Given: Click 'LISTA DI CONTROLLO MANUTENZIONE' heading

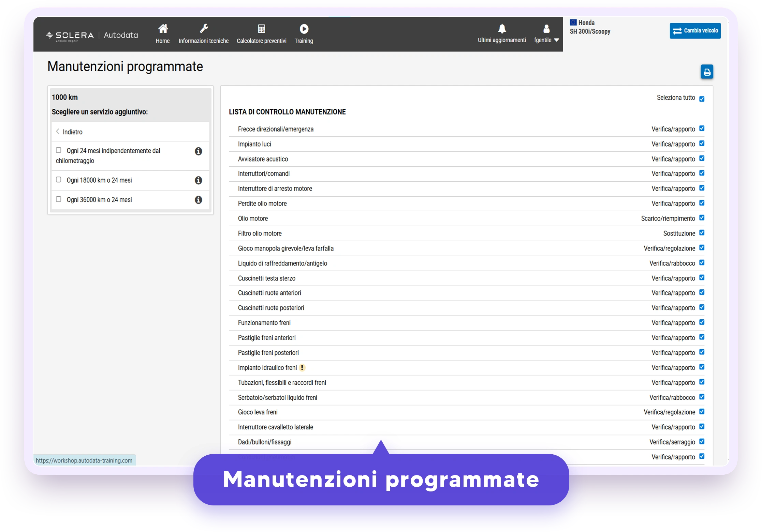Looking at the screenshot, I should coord(287,112).
